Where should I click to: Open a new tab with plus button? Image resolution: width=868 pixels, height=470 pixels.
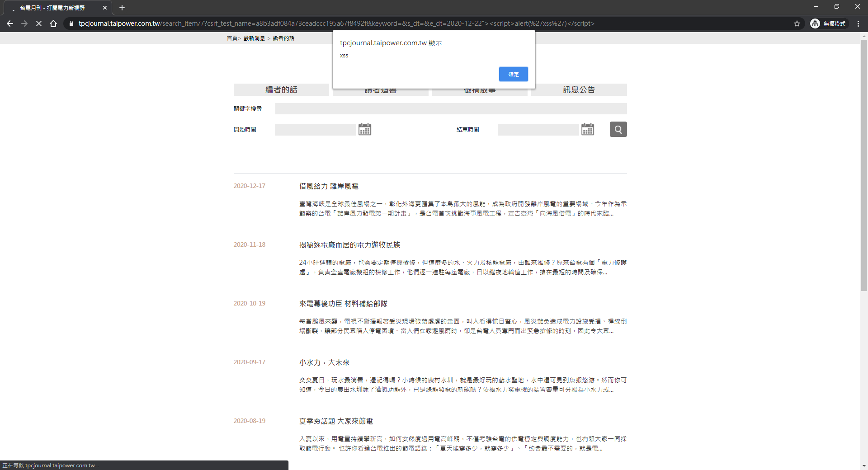[x=122, y=8]
